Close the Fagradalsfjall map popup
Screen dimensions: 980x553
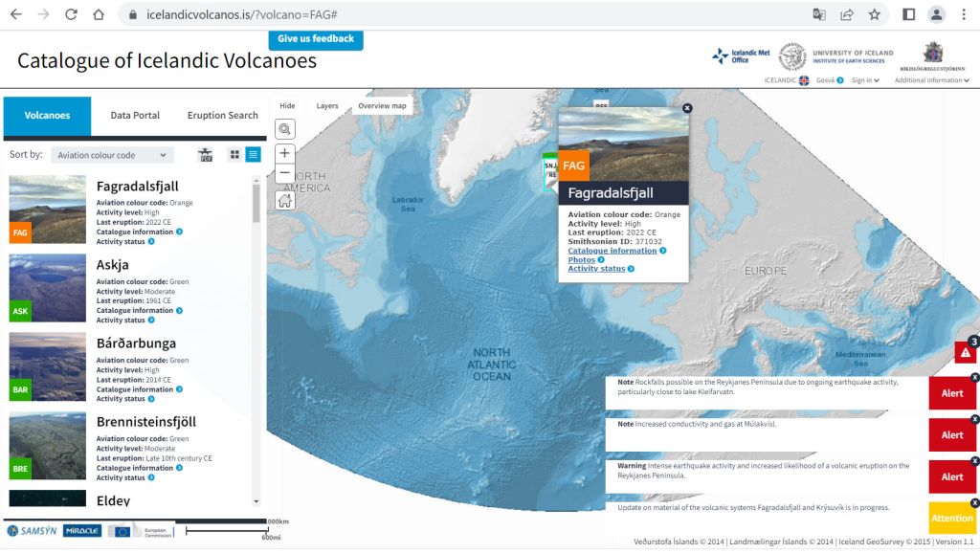tap(687, 109)
